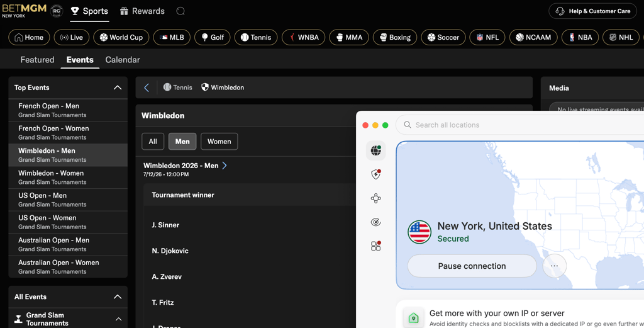Select the Soccer sport pill
This screenshot has height=328, width=644.
click(443, 37)
